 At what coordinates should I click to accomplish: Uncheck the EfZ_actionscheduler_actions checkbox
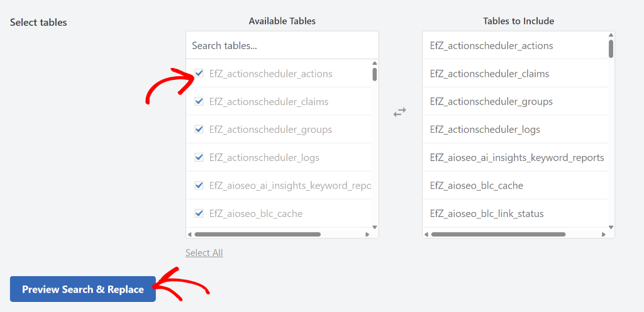coord(199,74)
